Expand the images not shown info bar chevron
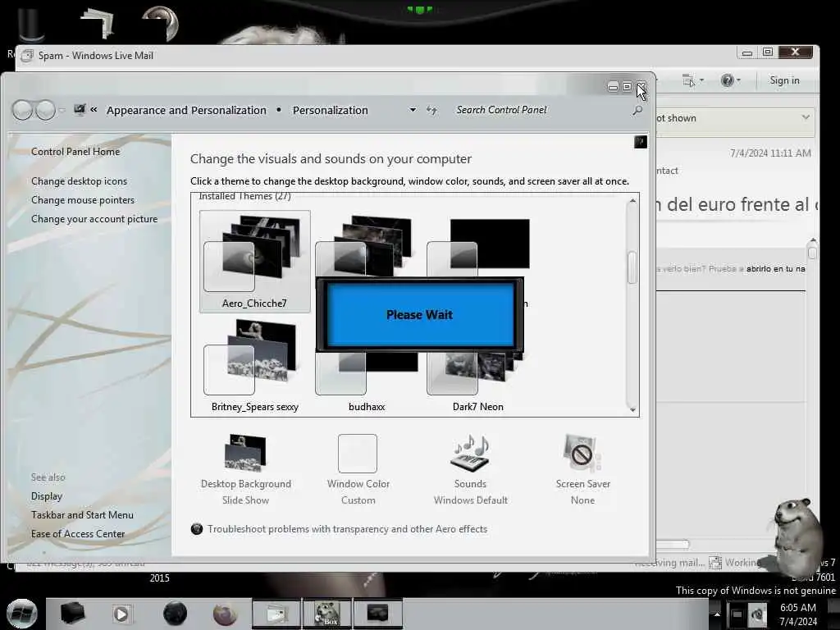The image size is (840, 630). pos(806,117)
